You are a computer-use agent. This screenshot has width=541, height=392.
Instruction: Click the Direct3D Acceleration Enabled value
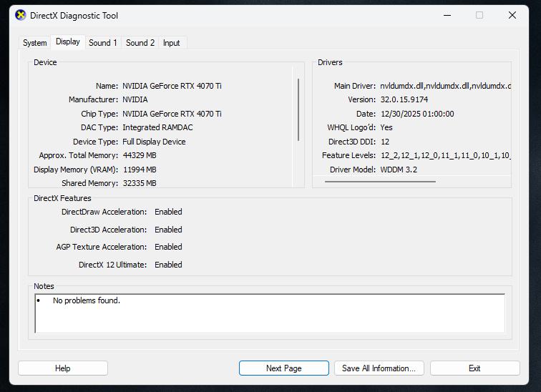pos(168,230)
